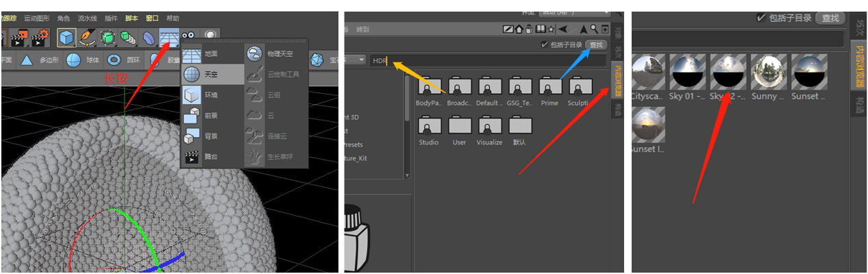Open the 脚本 menu
The image size is (868, 274).
pyautogui.click(x=132, y=18)
